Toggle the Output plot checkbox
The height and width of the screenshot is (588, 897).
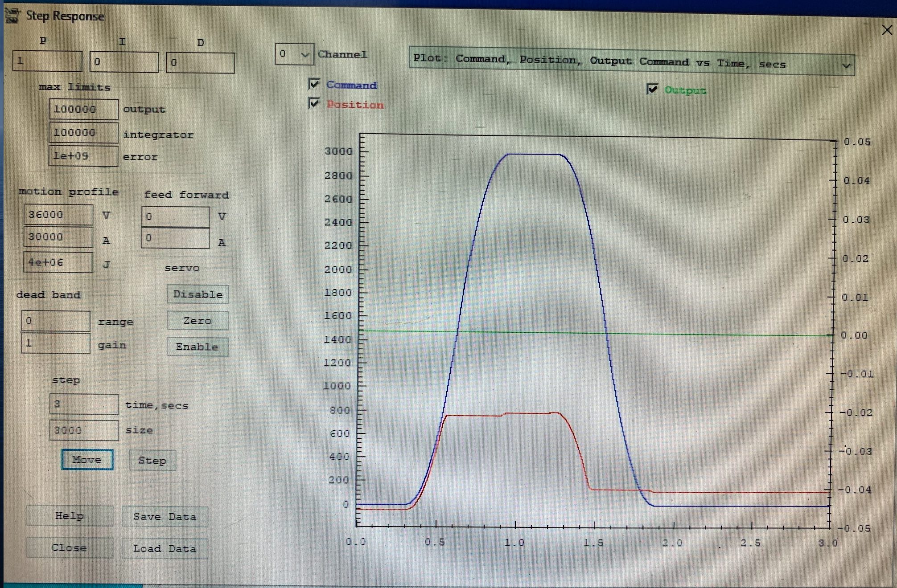point(652,89)
